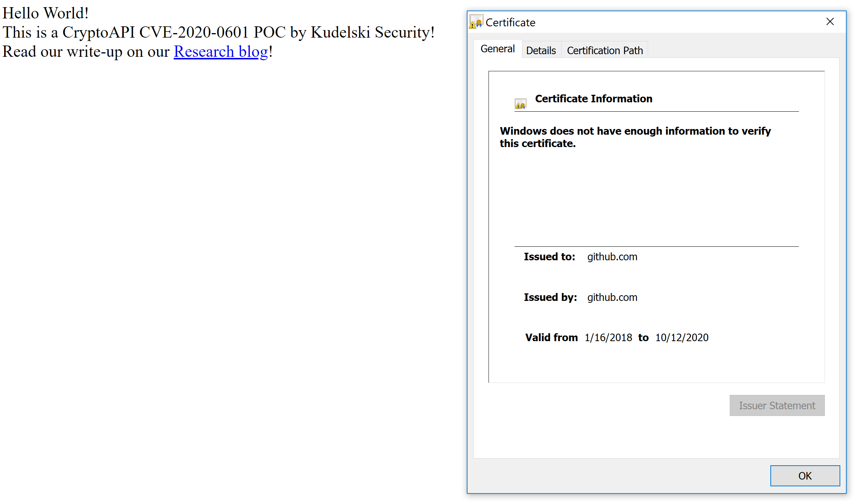This screenshot has height=504, width=867.
Task: Click the Certificate Information heading
Action: point(594,99)
